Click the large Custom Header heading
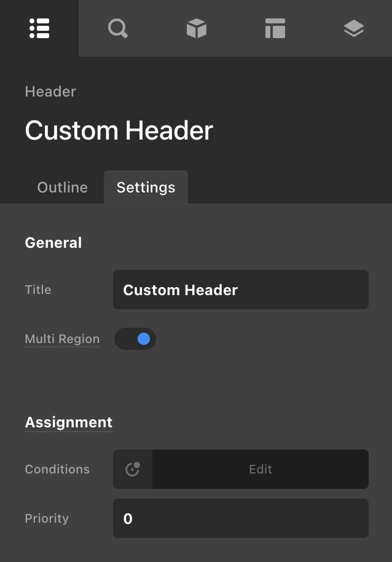 (x=119, y=130)
